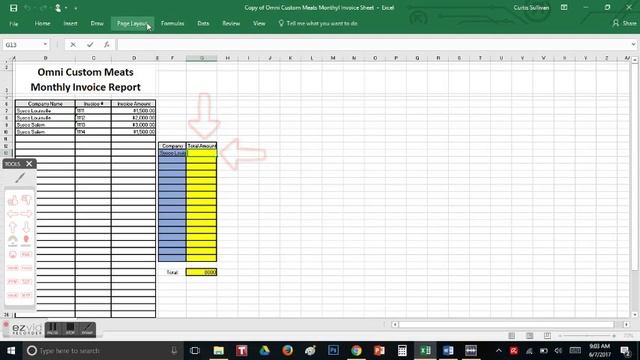
Task: Open Google Chrome from the taskbar
Action: [x=356, y=351]
